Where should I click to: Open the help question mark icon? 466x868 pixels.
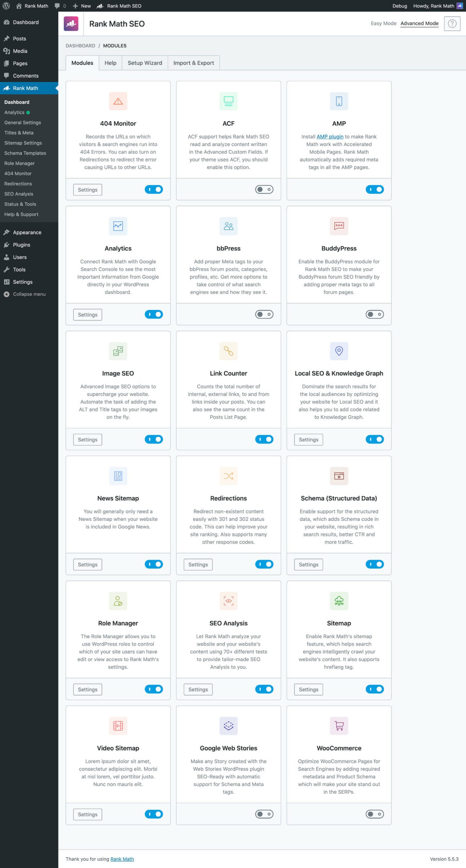click(x=452, y=24)
